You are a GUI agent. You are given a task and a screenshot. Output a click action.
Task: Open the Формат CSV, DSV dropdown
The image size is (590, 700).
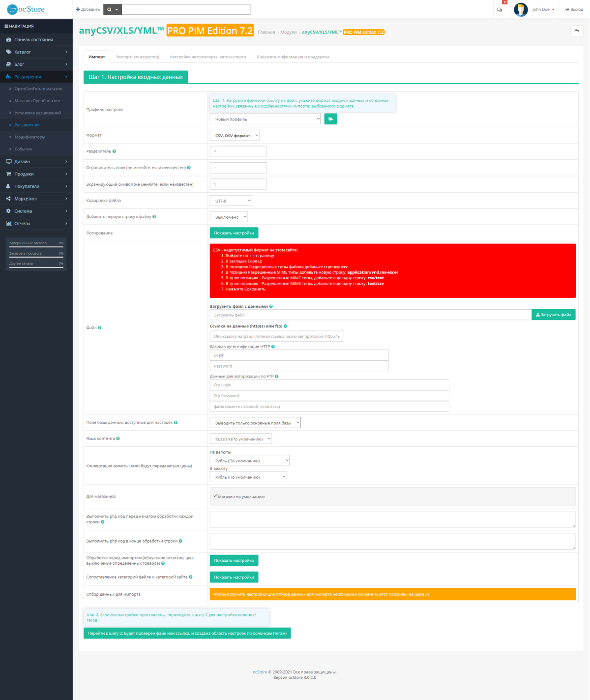[x=235, y=135]
